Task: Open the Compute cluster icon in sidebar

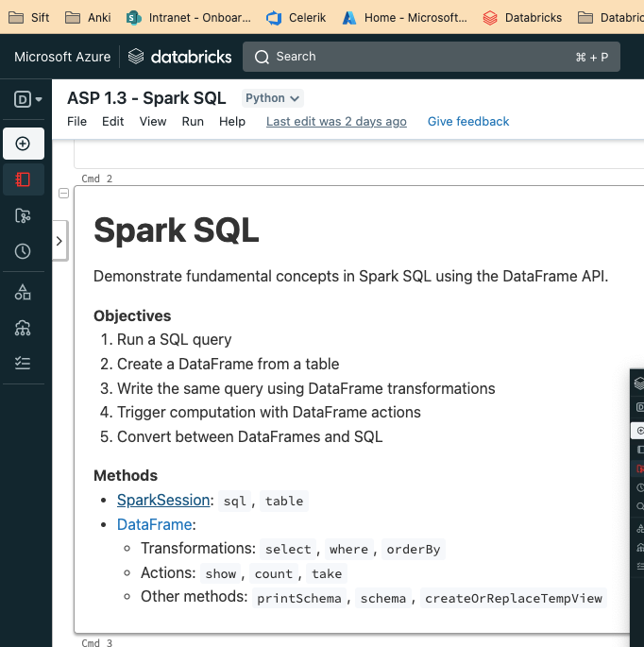Action: (24, 328)
